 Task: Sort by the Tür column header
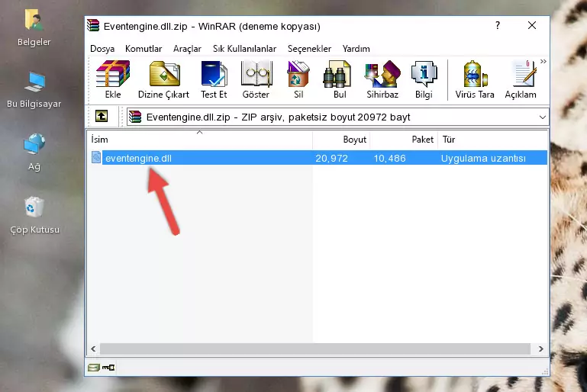(492, 140)
